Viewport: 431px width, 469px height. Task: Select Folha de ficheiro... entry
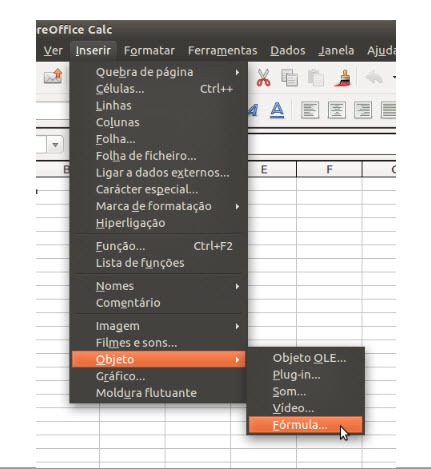(158, 156)
